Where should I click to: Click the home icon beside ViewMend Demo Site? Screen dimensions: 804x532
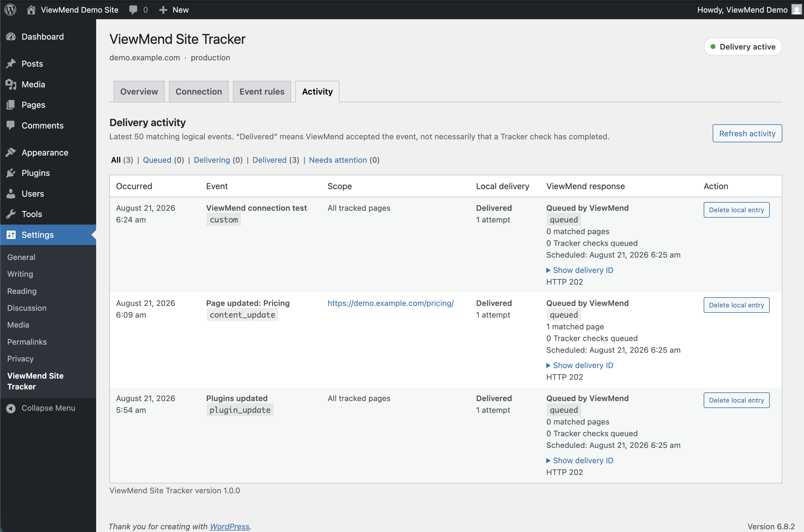point(31,10)
